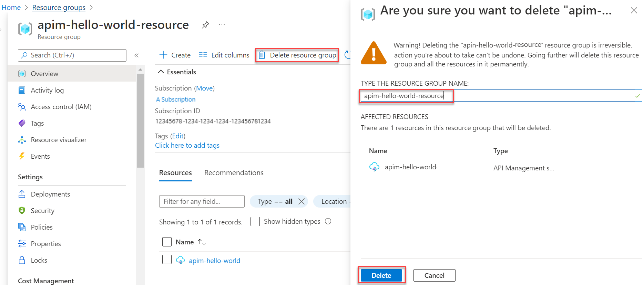Confirm deletion with the Delete button
Image resolution: width=644 pixels, height=285 pixels.
coord(381,275)
